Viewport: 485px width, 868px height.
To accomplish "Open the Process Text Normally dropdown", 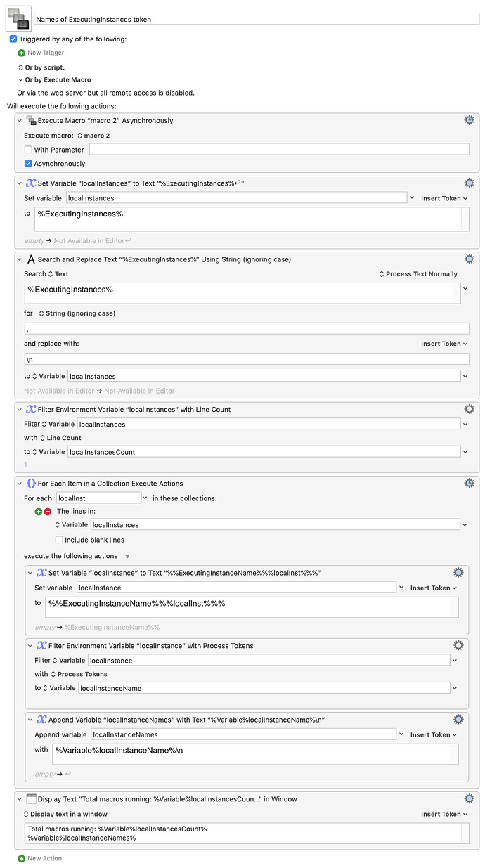I will 418,274.
